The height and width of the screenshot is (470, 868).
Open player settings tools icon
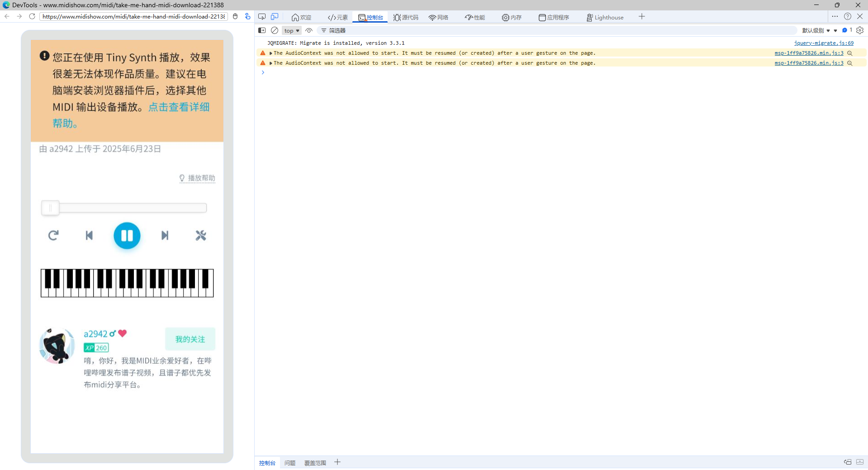(201, 235)
